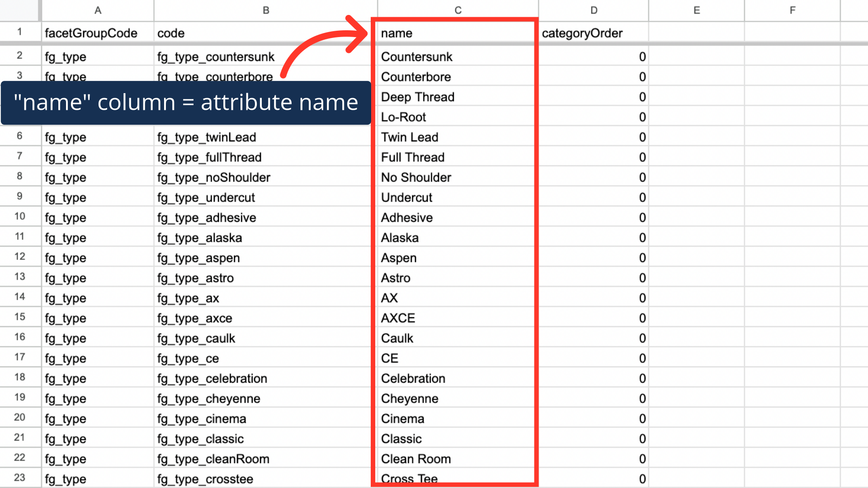Viewport: 868px width, 488px height.
Task: Click column C header
Action: [458, 10]
